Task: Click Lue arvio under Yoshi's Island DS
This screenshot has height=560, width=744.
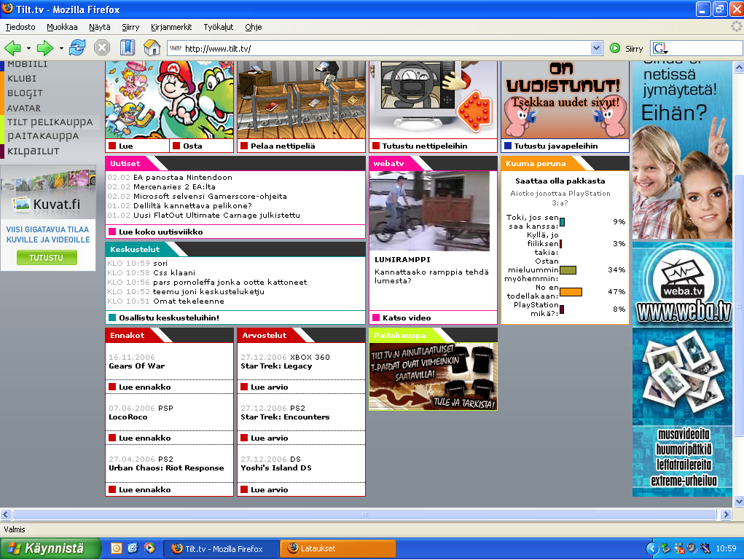Action: [x=269, y=489]
